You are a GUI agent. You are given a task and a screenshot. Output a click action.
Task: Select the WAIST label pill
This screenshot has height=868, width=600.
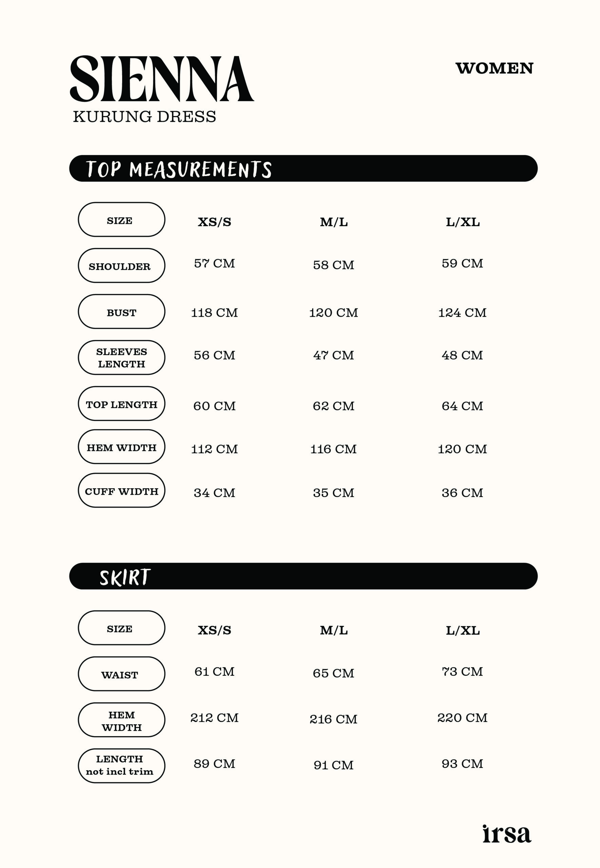click(121, 674)
